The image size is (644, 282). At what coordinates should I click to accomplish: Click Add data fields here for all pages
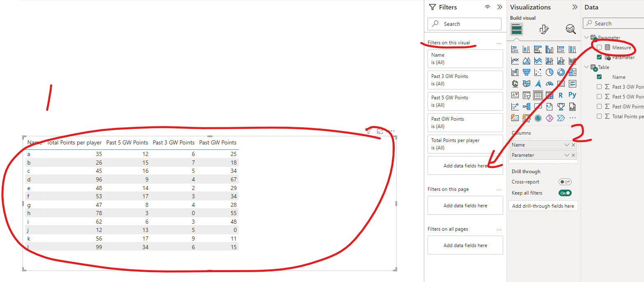coord(465,245)
